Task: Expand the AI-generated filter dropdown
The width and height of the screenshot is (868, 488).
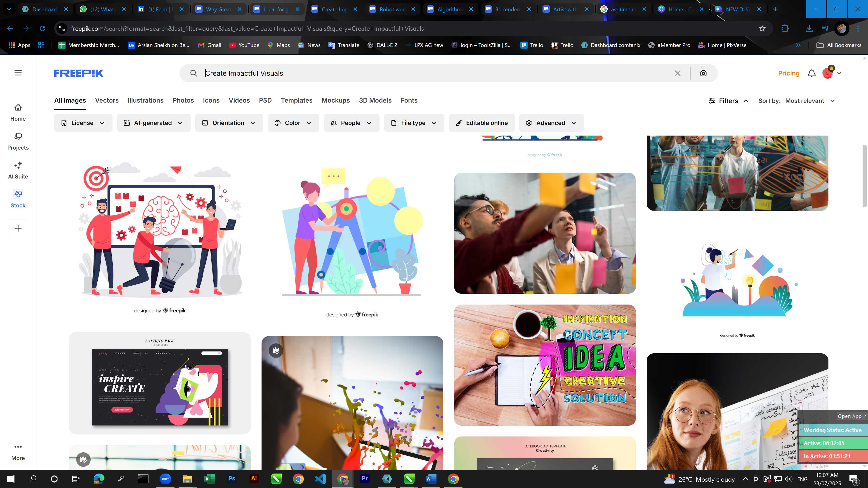Action: (x=154, y=123)
